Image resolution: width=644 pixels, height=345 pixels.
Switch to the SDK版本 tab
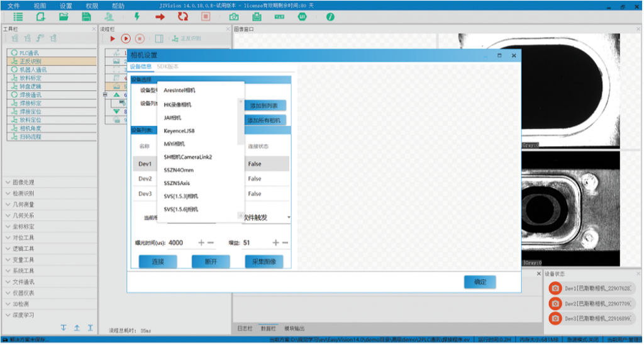(x=167, y=67)
